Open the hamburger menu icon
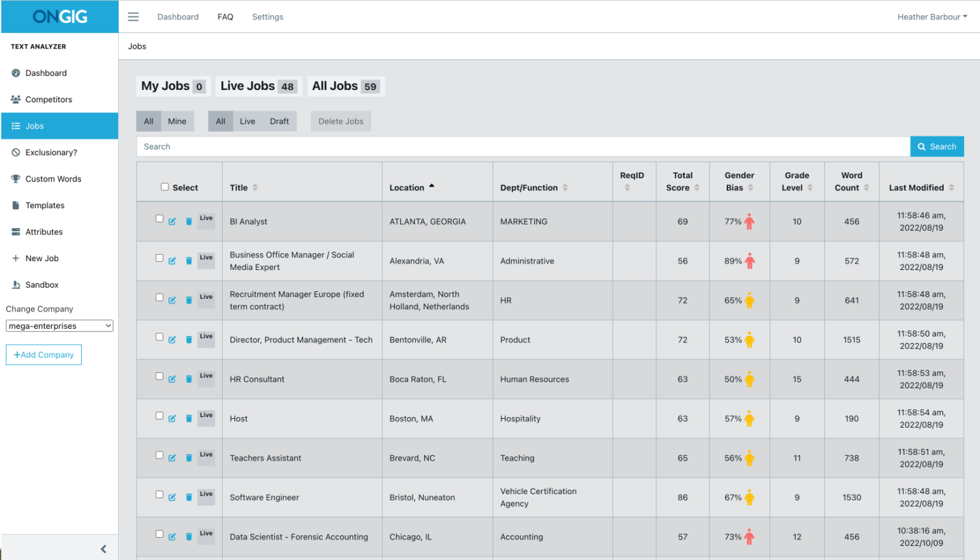 (x=133, y=17)
